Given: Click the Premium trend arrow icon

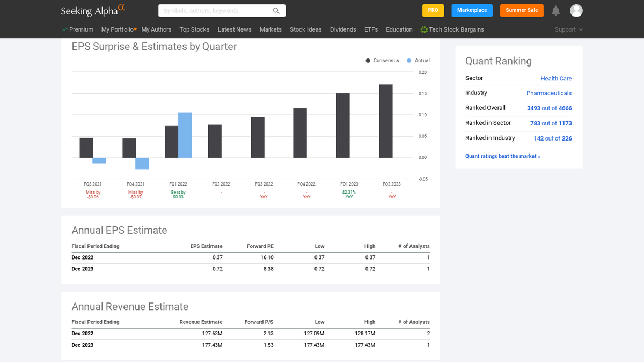Looking at the screenshot, I should click(64, 29).
